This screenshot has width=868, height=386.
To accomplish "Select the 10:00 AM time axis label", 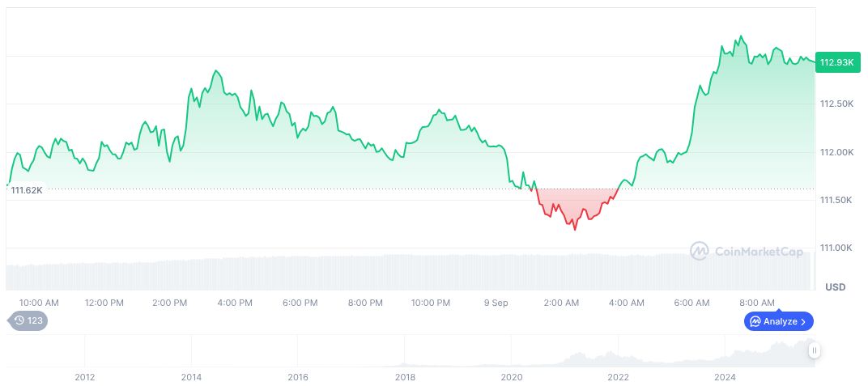I will [39, 303].
